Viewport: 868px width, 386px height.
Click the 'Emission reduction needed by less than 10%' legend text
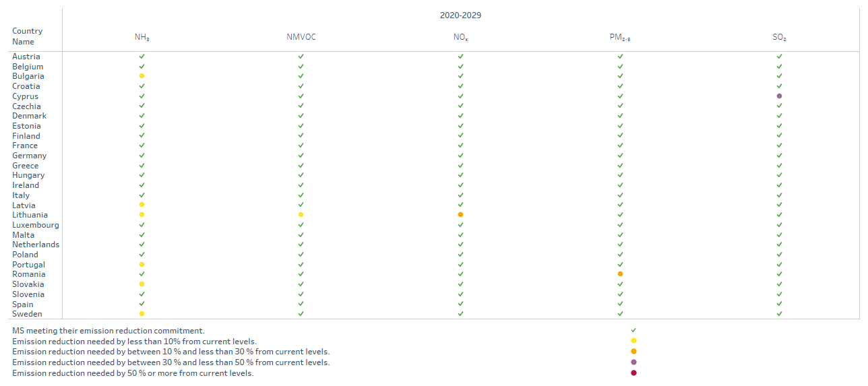coord(134,342)
